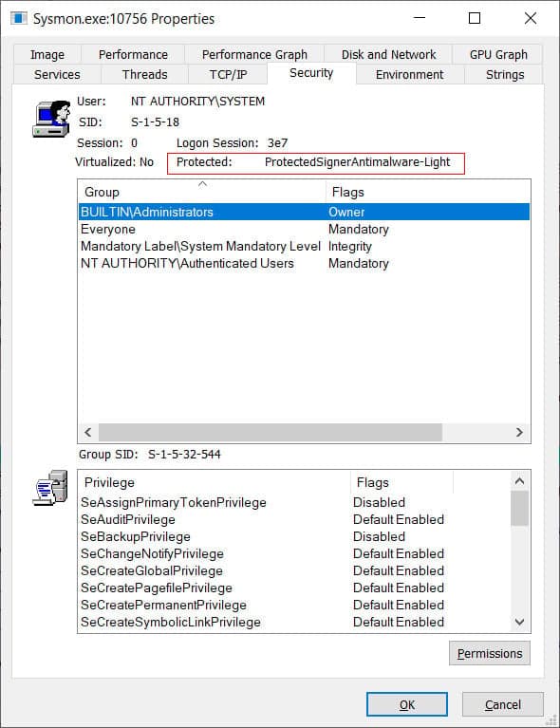
Task: Select SeBackupPrivilege row
Action: click(x=294, y=536)
